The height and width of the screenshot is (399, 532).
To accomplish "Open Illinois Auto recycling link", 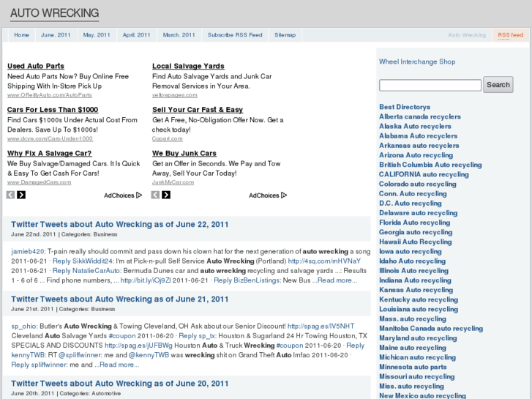I will coord(413,271).
